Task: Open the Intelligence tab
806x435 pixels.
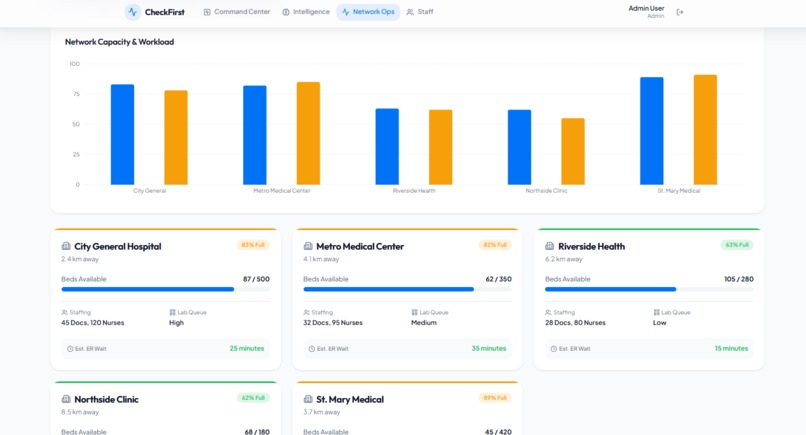Action: [x=306, y=12]
